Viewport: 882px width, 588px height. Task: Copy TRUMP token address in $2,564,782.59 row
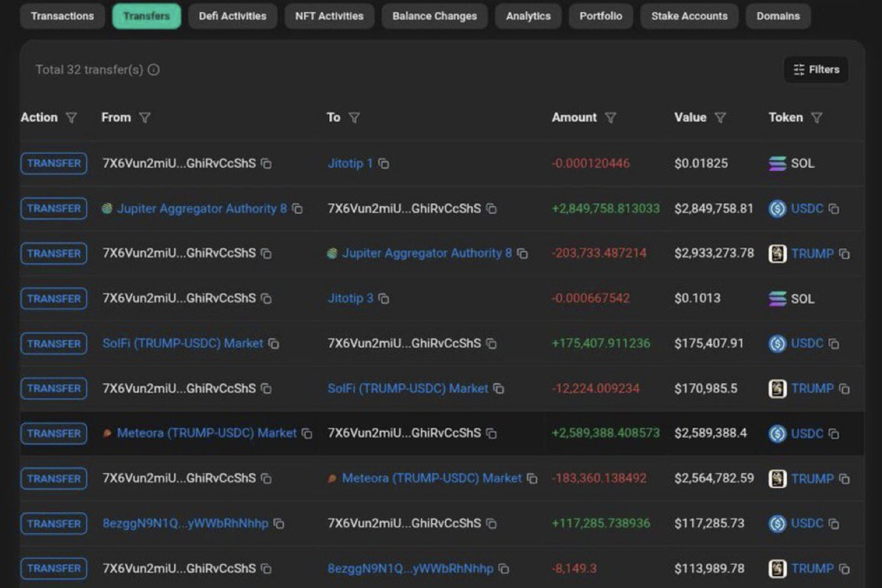[844, 479]
